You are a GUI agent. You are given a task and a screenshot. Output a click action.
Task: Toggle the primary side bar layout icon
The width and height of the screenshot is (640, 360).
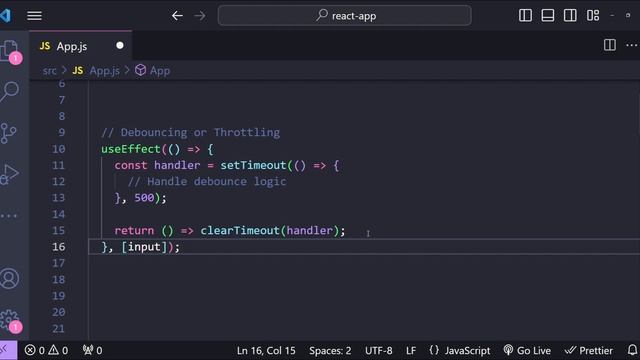tap(525, 16)
